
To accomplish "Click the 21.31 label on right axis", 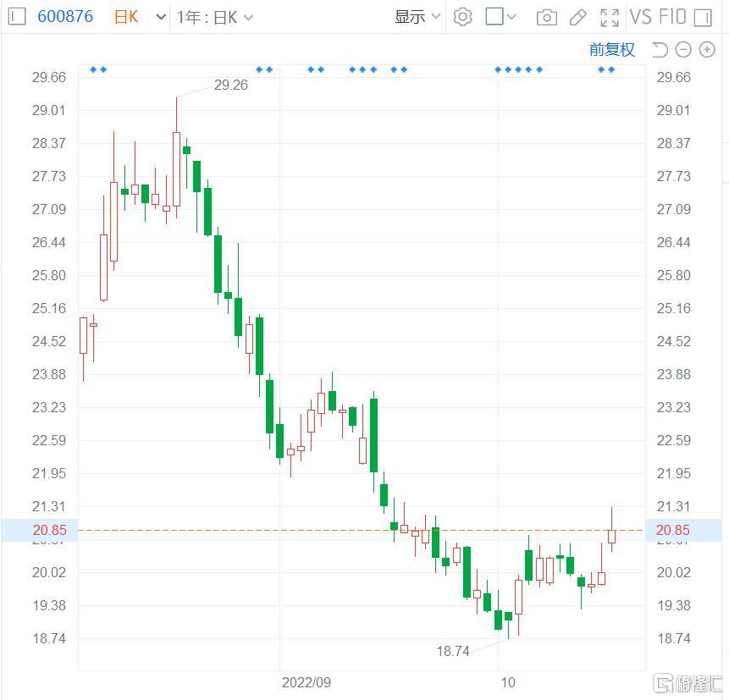I will coord(673,506).
